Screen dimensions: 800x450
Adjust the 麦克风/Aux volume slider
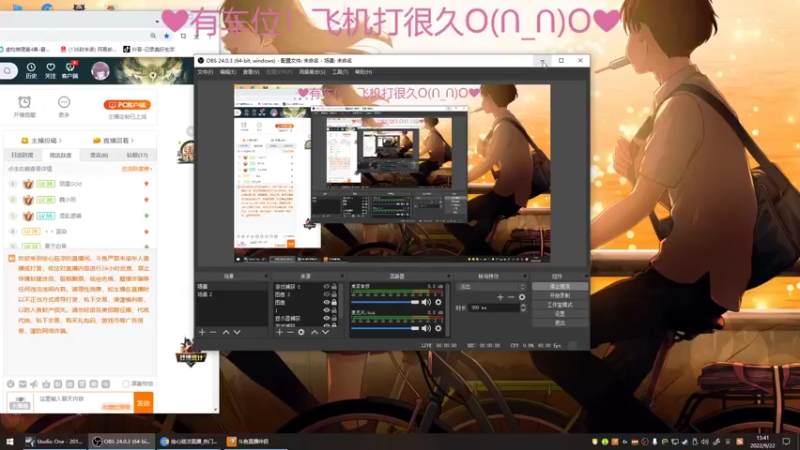(x=385, y=328)
